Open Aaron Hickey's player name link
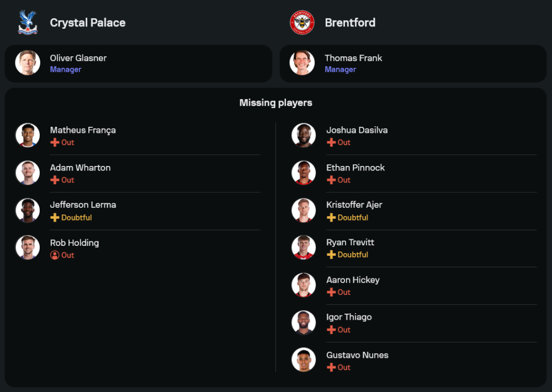The image size is (552, 392). 353,280
